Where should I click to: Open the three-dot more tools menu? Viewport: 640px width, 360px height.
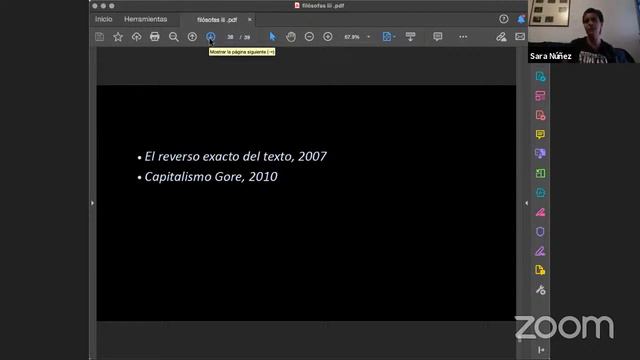click(463, 37)
